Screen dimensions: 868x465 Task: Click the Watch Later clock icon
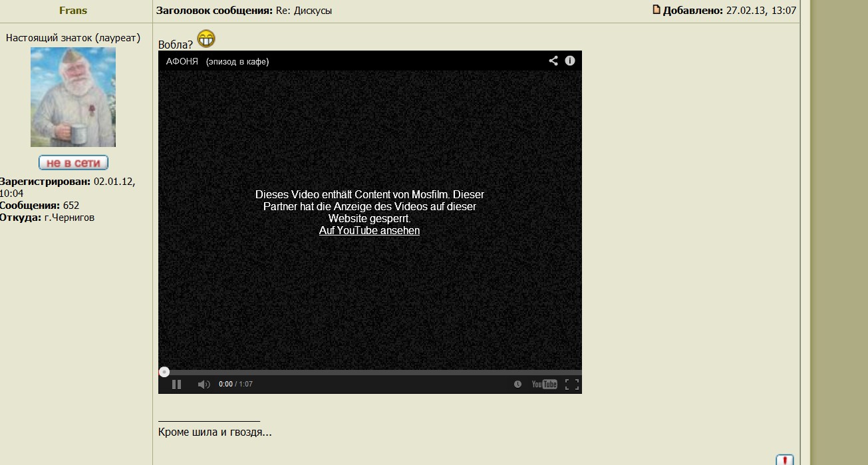517,385
